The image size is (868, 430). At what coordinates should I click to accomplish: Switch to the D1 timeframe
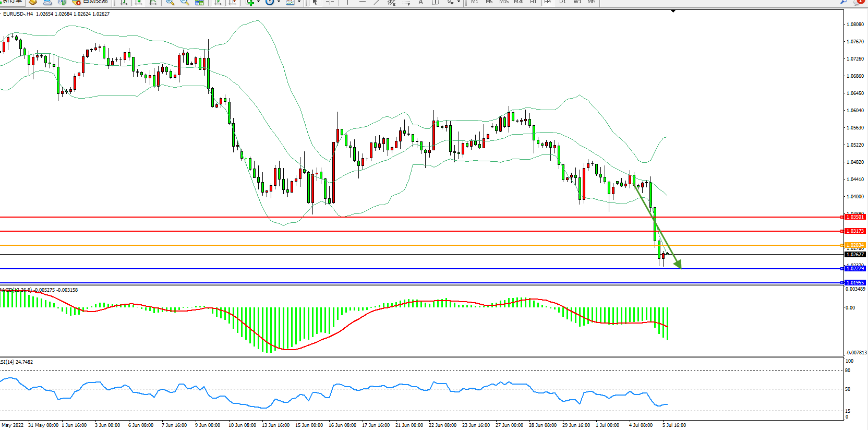coord(562,2)
